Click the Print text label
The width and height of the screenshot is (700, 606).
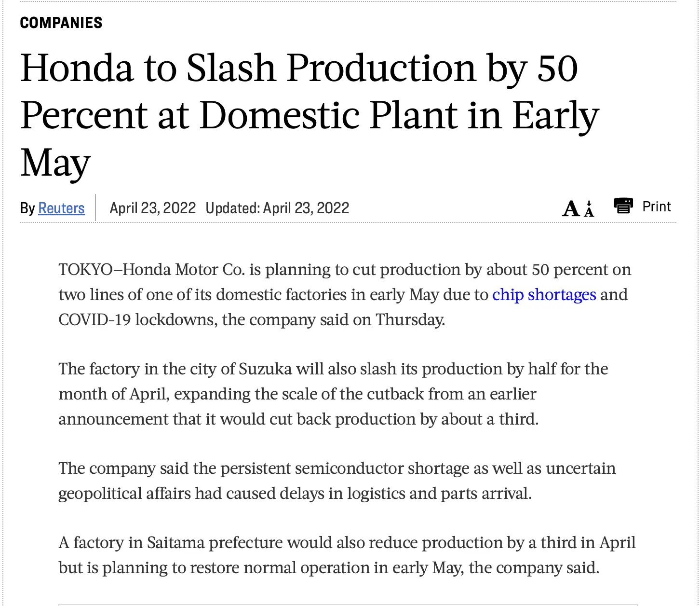point(657,207)
